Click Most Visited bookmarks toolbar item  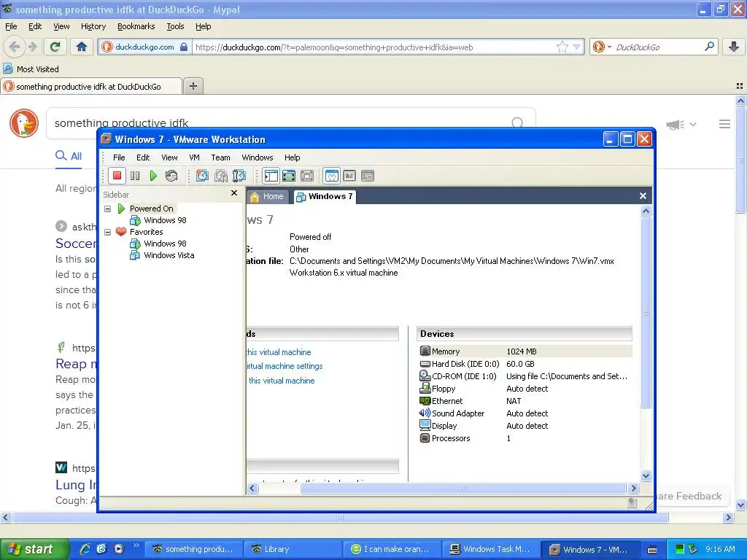tap(31, 69)
